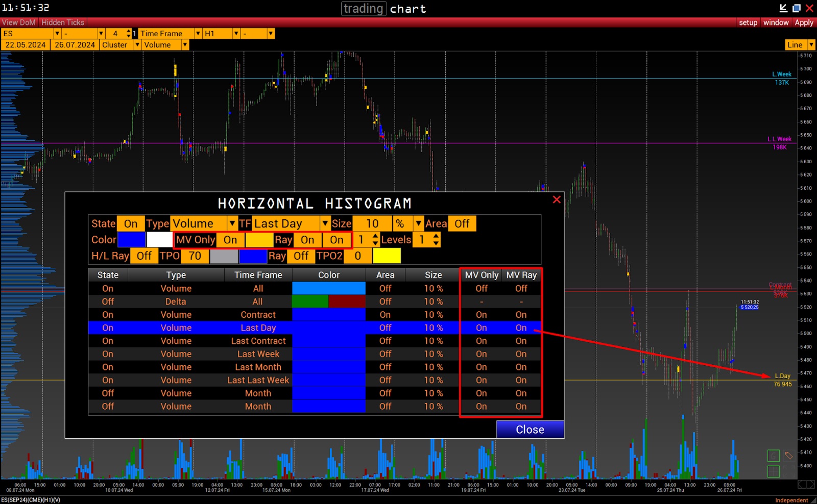Click the price tag icon on chart

click(789, 456)
